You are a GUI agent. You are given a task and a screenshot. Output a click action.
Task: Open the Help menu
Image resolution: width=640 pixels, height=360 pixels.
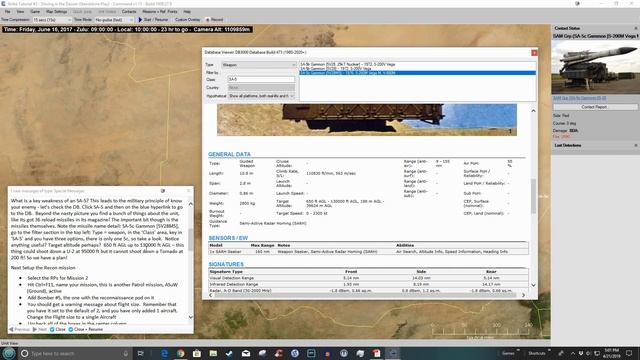(x=187, y=11)
